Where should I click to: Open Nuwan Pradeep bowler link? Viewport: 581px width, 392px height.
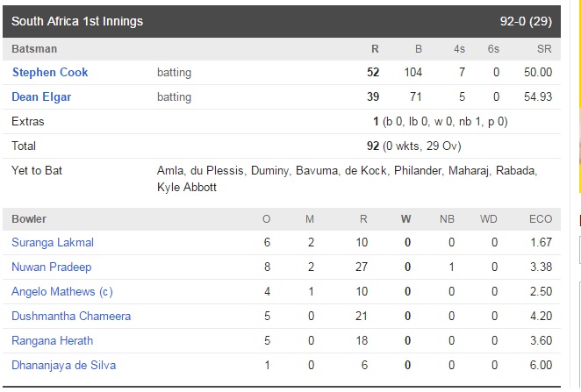52,267
